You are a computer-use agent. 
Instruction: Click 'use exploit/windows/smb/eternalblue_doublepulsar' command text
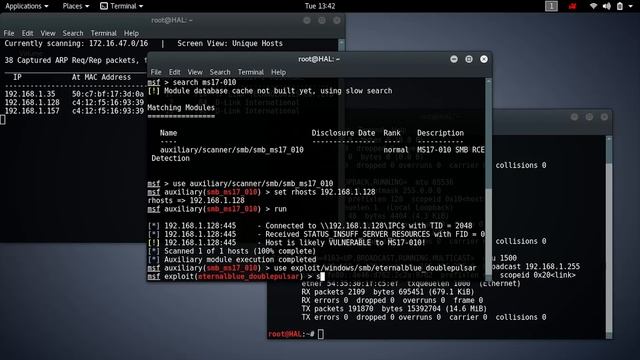click(x=375, y=268)
